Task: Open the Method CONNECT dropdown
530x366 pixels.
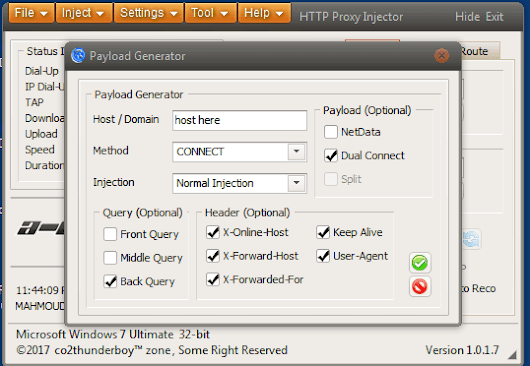Action: (x=296, y=152)
